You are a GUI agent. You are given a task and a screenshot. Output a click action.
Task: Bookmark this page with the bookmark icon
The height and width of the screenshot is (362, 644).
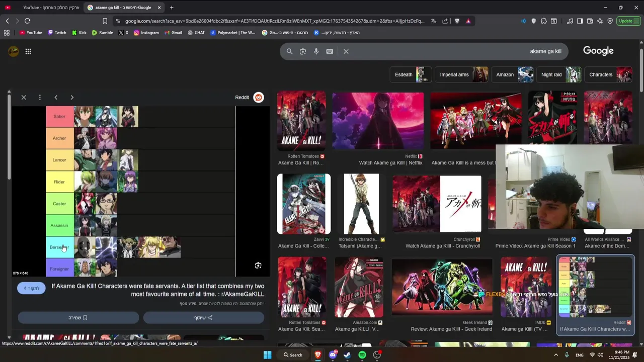tap(105, 21)
